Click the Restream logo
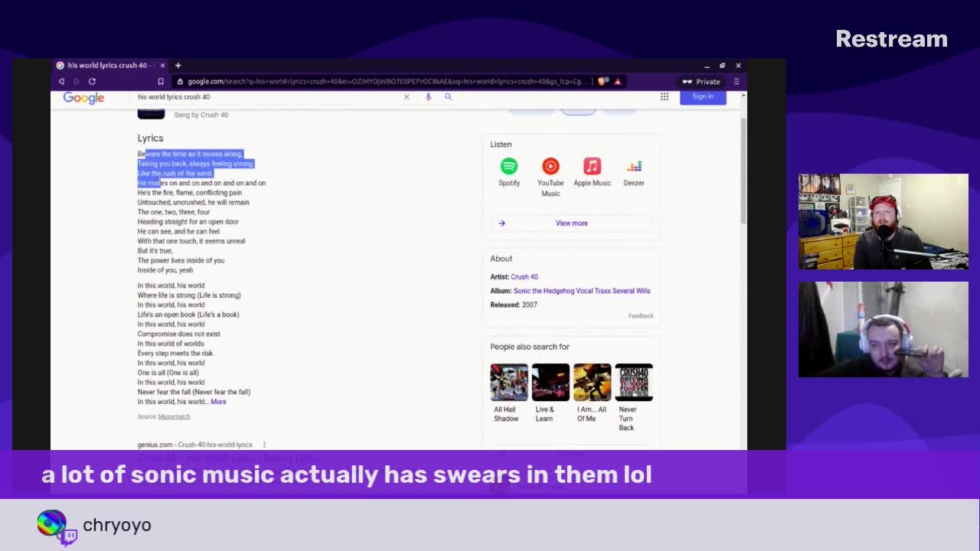 891,39
